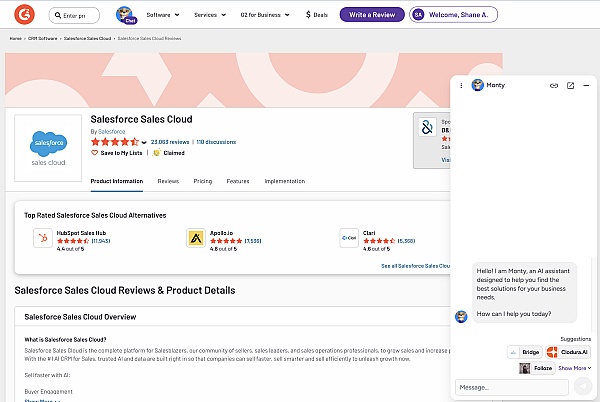600x402 pixels.
Task: Open the Apollo.io logo
Action: tap(196, 238)
